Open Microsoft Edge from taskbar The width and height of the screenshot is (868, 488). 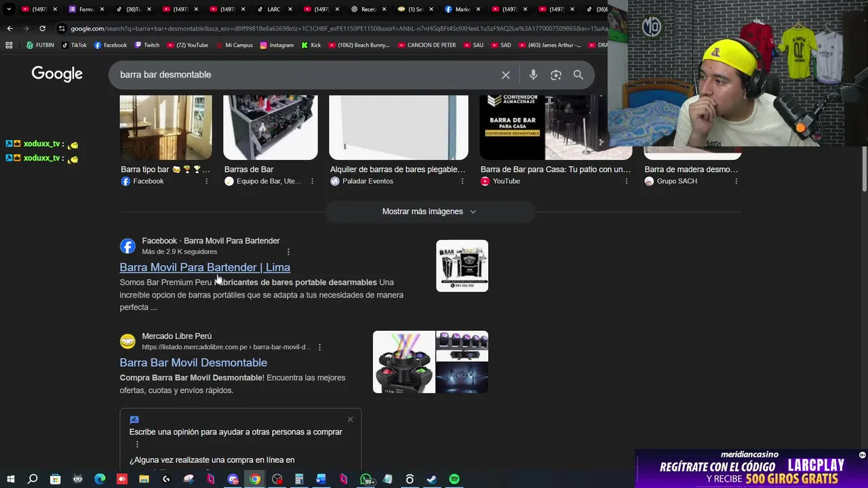click(x=100, y=479)
